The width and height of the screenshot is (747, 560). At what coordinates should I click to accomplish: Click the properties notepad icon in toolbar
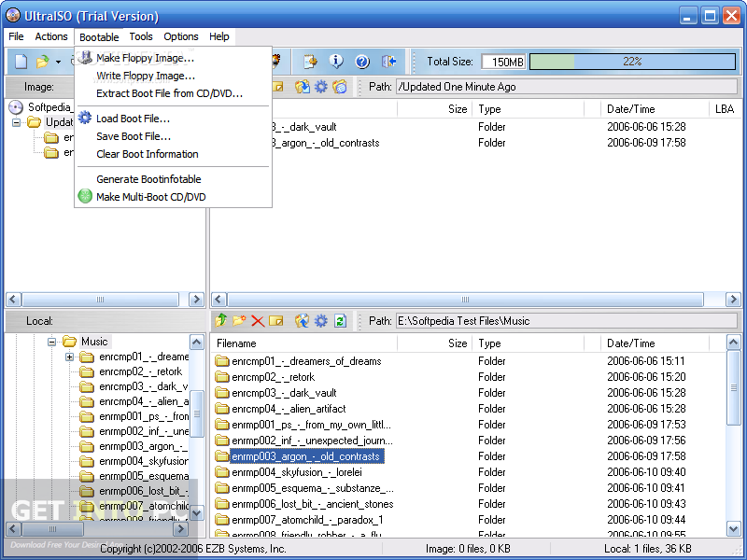point(311,61)
